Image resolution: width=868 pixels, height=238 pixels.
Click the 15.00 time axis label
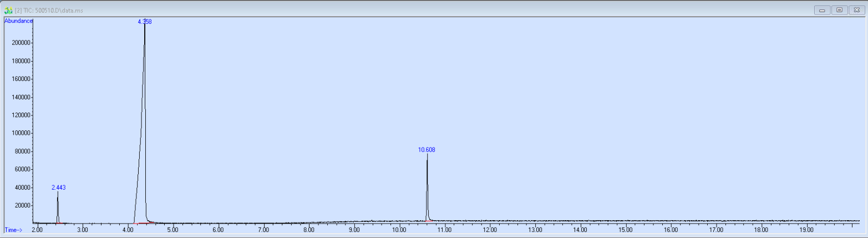pyautogui.click(x=625, y=229)
